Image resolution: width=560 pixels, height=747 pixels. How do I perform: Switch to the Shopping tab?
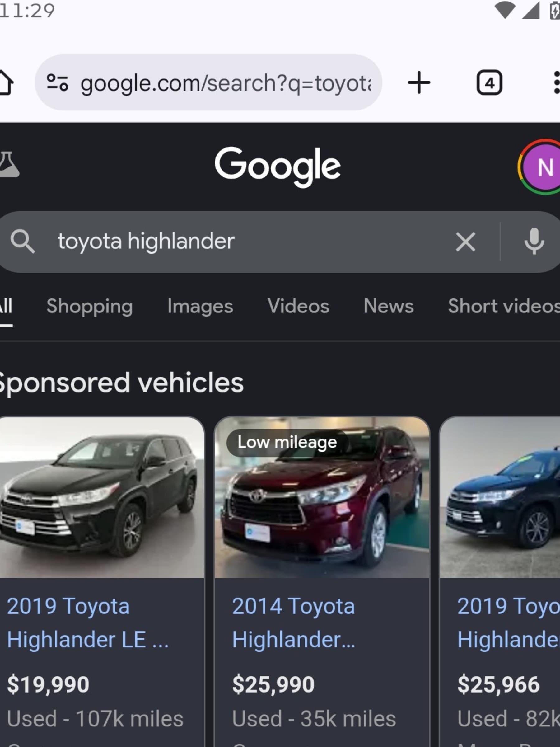coord(90,306)
